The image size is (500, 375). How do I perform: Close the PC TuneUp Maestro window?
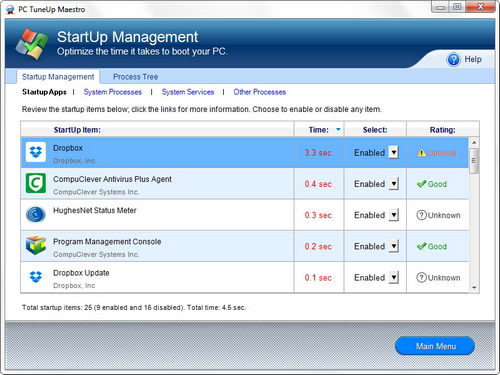click(480, 7)
